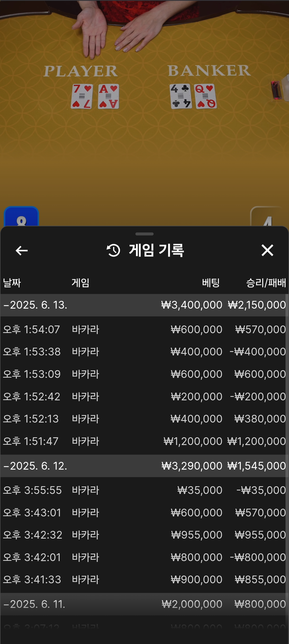Screen dimensions: 289x644
Task: Collapse the 2025. 6. 13. date group
Action: click(x=144, y=305)
